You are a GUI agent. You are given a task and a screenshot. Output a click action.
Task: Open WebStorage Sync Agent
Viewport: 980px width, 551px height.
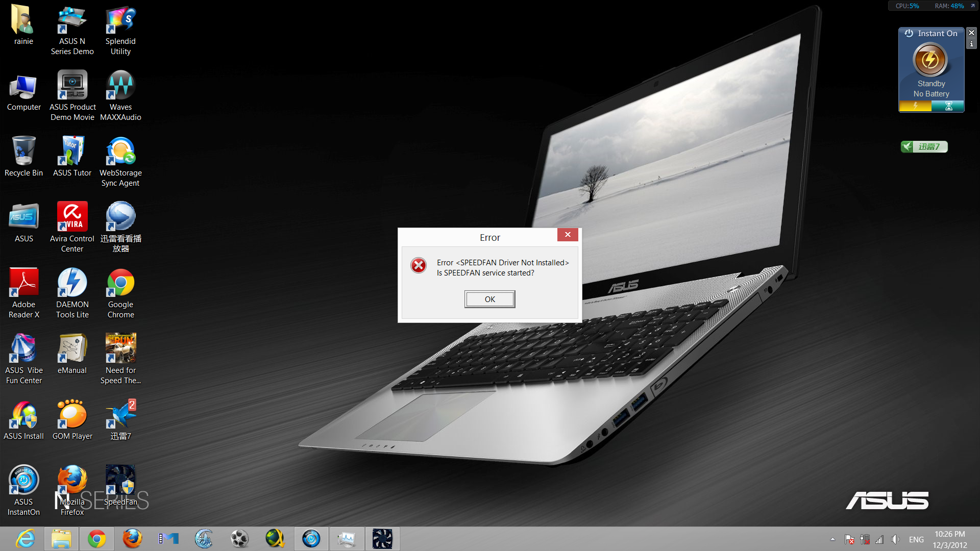(120, 161)
